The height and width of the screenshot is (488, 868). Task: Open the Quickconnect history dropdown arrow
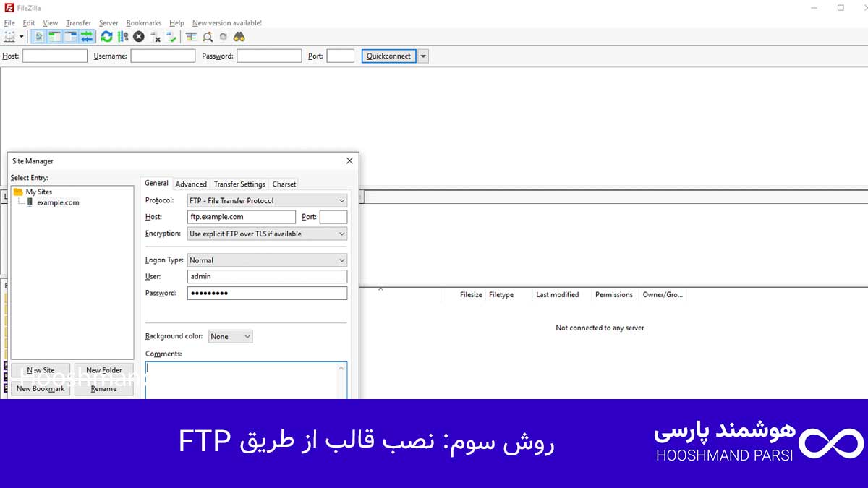(x=423, y=56)
